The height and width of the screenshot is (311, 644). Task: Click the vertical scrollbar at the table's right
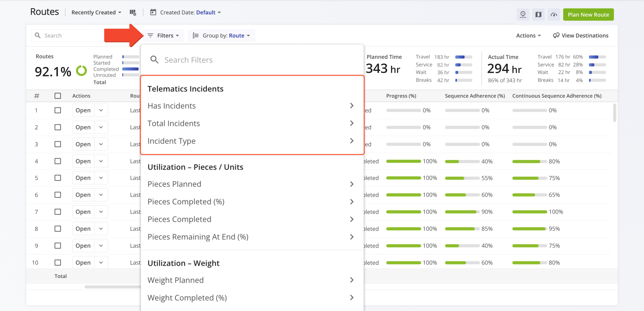click(x=614, y=113)
